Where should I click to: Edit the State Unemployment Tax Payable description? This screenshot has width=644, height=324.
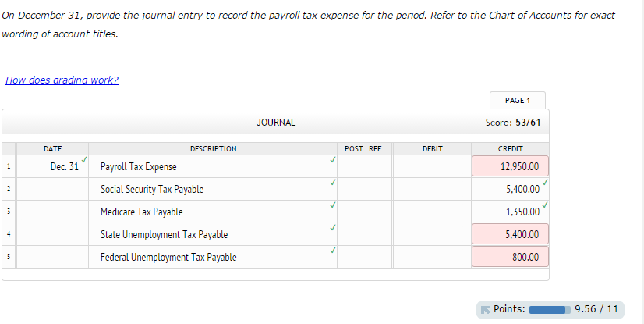211,234
